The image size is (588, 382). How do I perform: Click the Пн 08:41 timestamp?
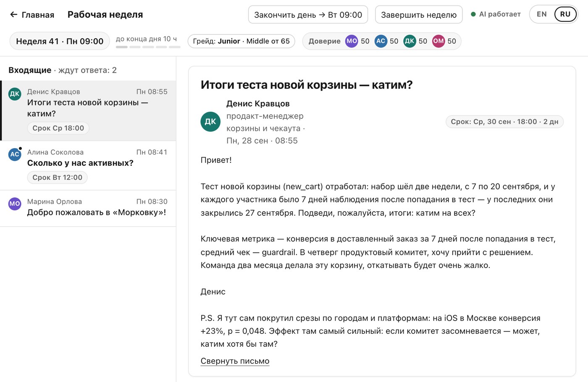click(152, 152)
